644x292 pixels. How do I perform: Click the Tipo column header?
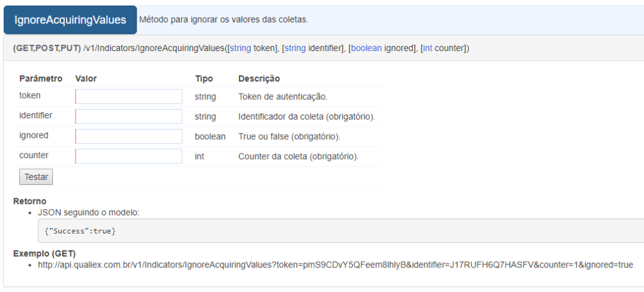[204, 79]
